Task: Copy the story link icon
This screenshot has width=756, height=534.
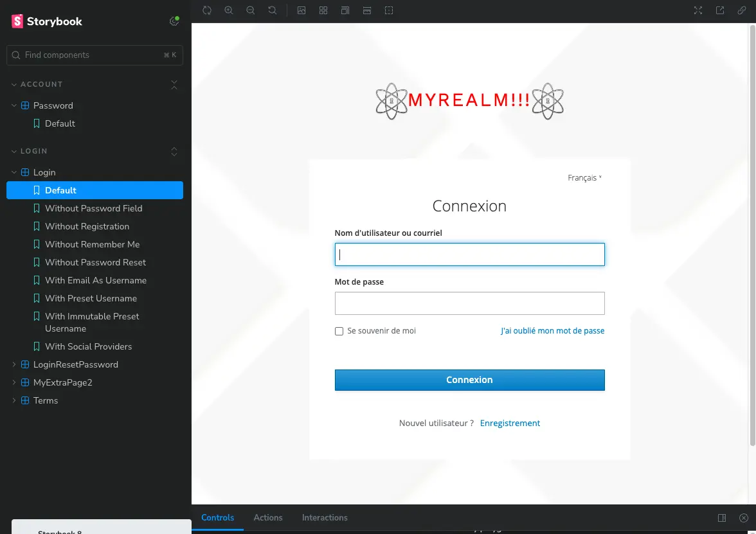Action: 742,10
